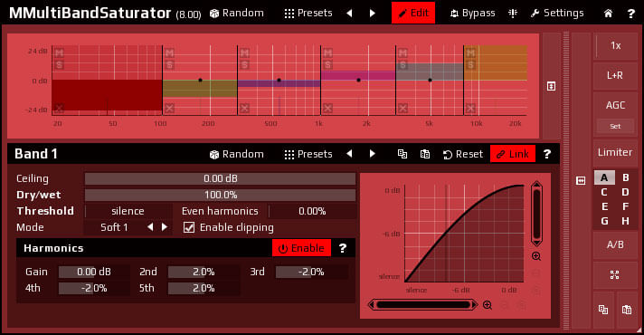This screenshot has height=335, width=644.
Task: Click the paste icon in Band 1 header
Action: pos(425,154)
